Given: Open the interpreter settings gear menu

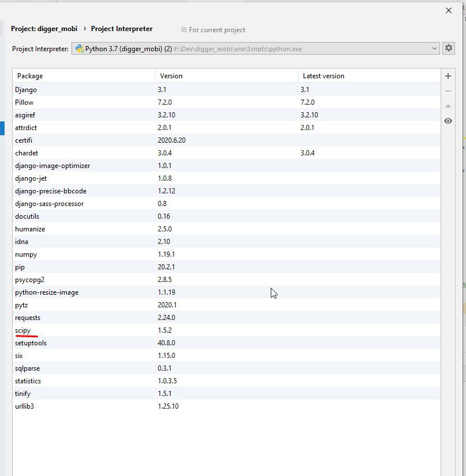Looking at the screenshot, I should [449, 48].
